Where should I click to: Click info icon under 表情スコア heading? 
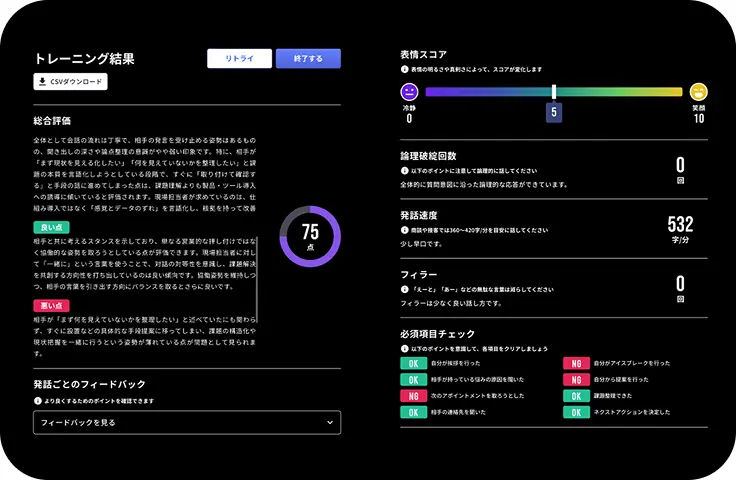[x=404, y=69]
